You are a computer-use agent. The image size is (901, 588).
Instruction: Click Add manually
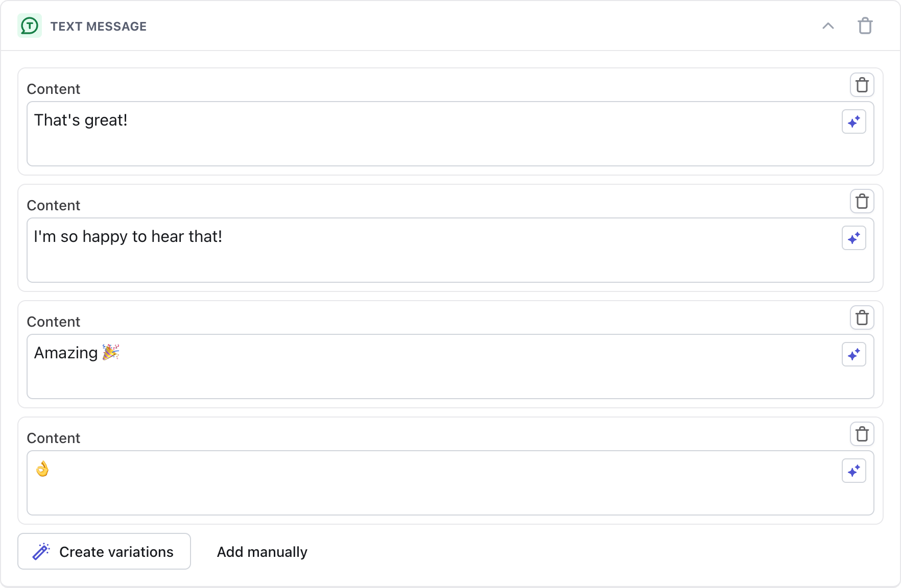(x=262, y=551)
